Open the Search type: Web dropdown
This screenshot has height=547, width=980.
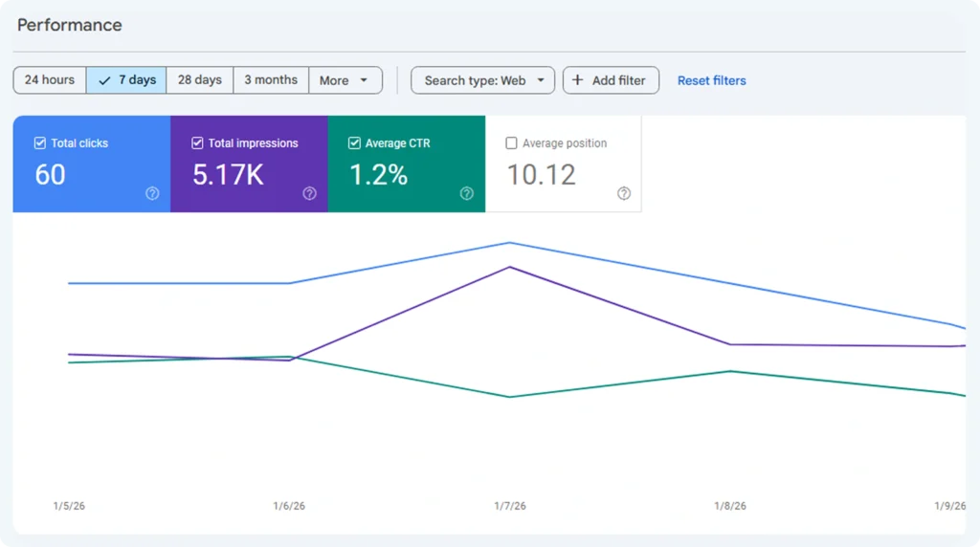482,80
